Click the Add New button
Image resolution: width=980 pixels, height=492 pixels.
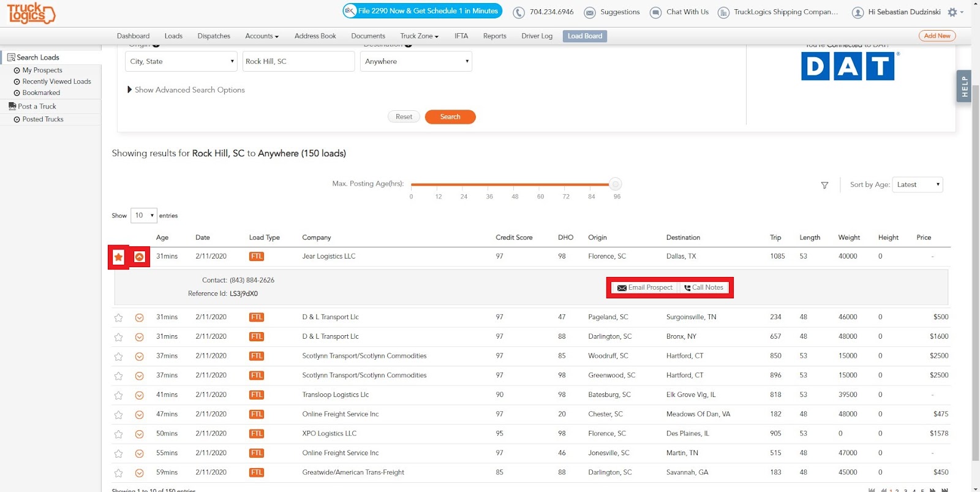937,36
